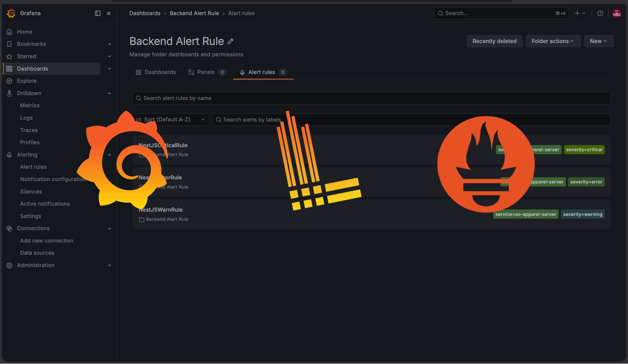628x364 pixels.
Task: Close the sidebar menu
Action: pyautogui.click(x=109, y=13)
